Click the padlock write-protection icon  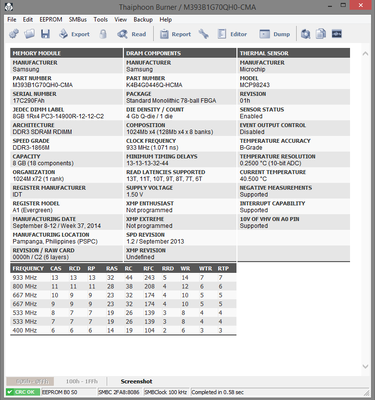tap(103, 34)
